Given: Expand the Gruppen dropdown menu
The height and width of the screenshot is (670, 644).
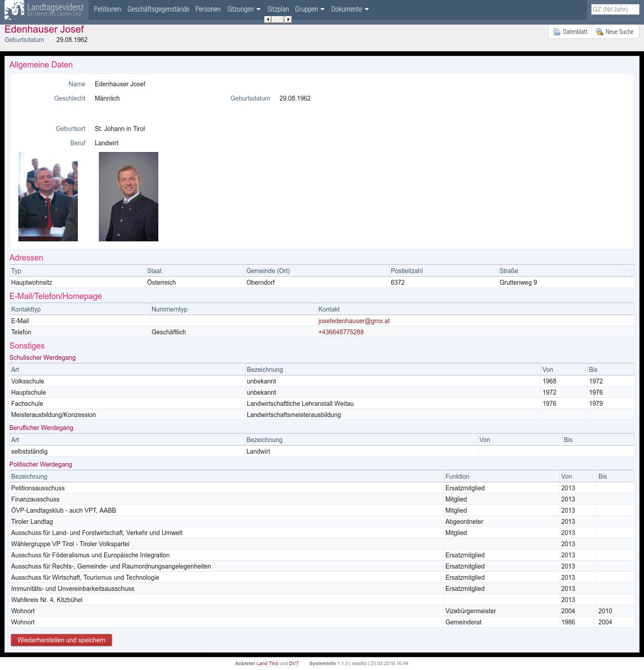Looking at the screenshot, I should click(310, 9).
